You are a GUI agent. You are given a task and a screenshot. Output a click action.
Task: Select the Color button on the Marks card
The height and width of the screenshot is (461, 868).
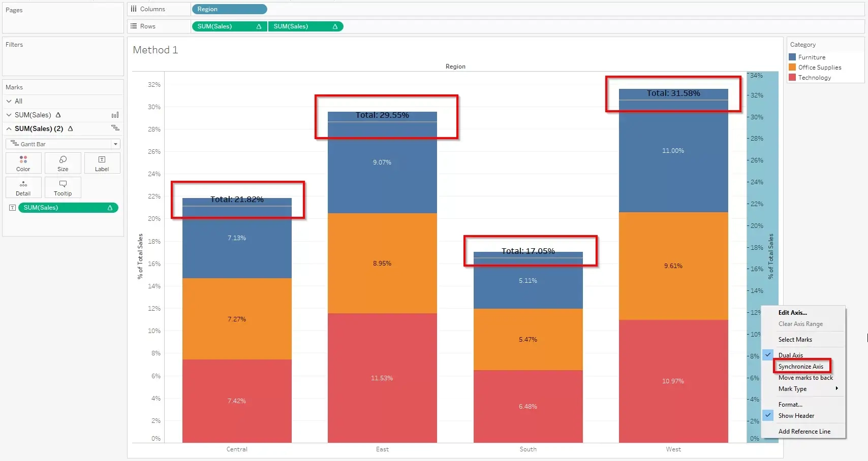point(23,162)
